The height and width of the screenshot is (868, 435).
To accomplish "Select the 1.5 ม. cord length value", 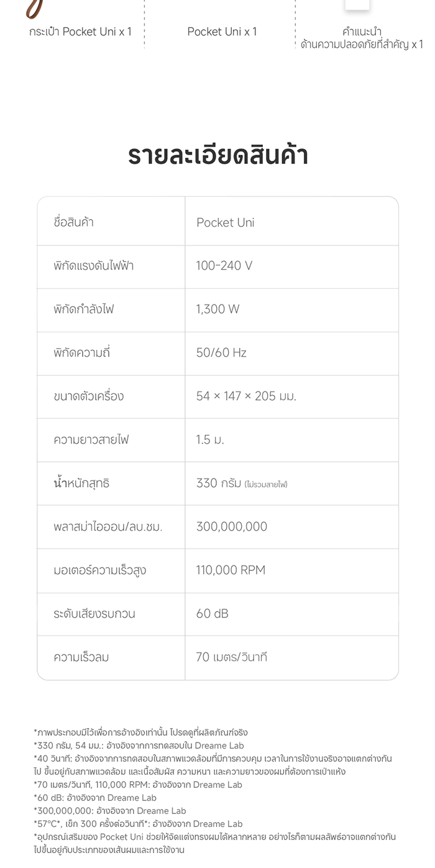I will [x=210, y=440].
